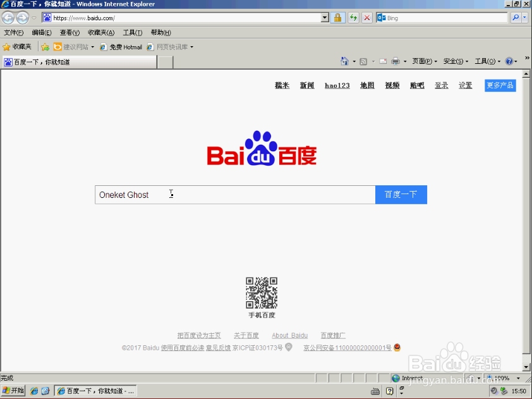Click the Baidu logo image
Viewport: 532px width, 399px height.
pos(262,149)
